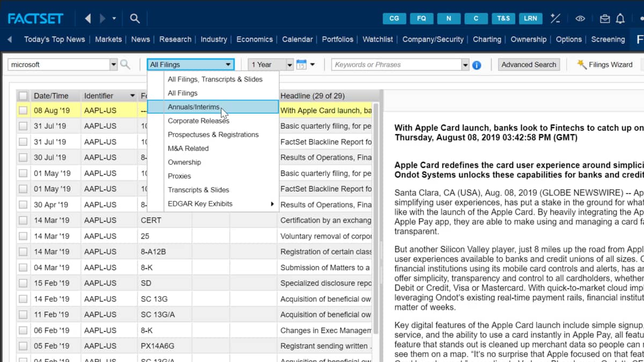Click the header search magnifier icon

[135, 19]
